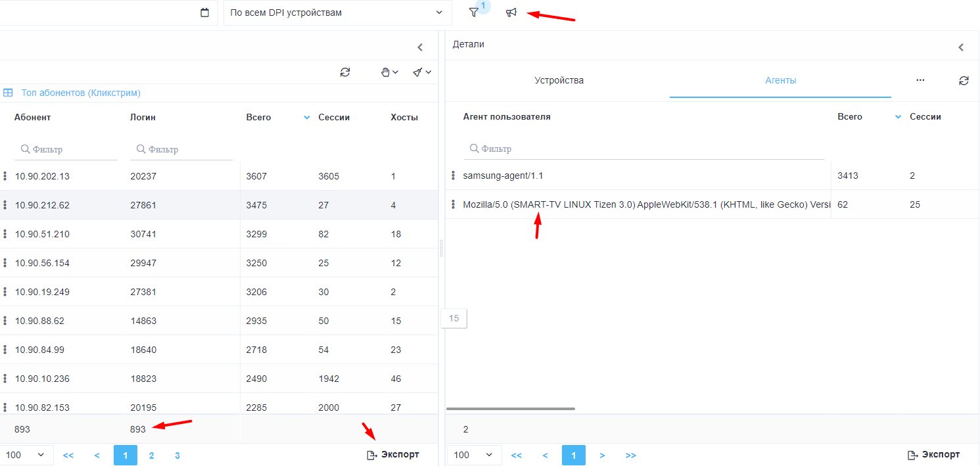Select the Агенты tab
Screen dimensions: 980x468
[780, 80]
